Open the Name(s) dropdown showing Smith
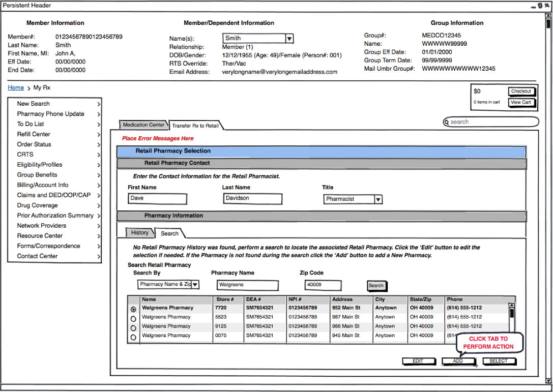This screenshot has height=392, width=553. 258,39
